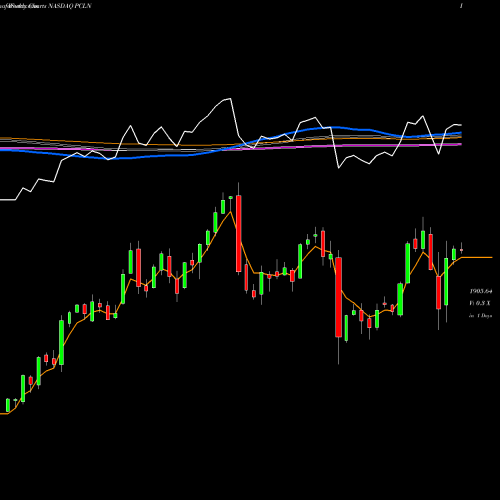Screen dimensions: 500x500
Task: Select the first green candle at far left
Action: 8,405
